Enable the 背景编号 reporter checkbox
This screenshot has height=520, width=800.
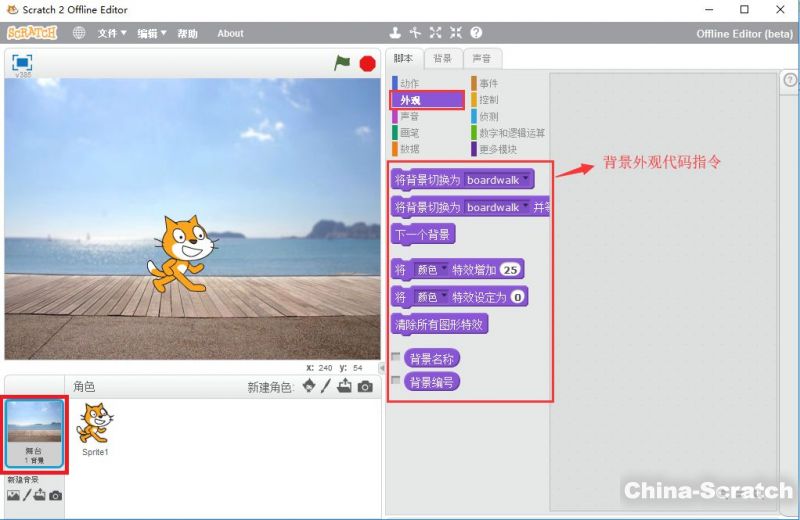click(x=396, y=381)
